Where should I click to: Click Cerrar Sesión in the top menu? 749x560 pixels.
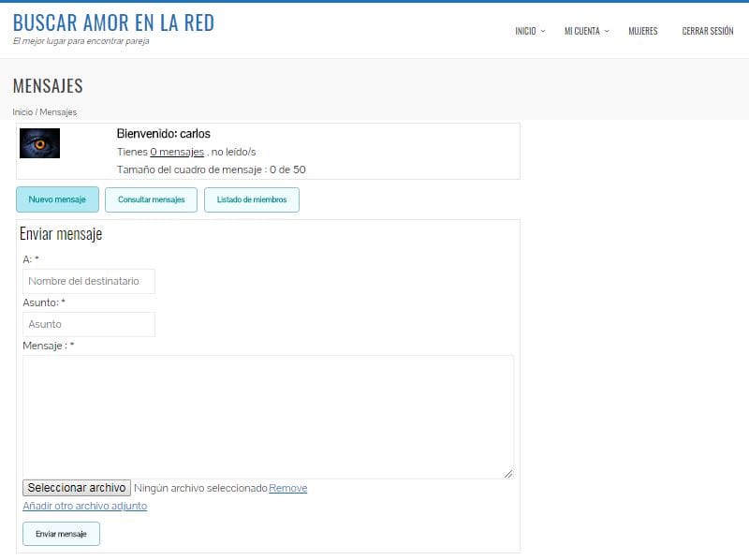coord(707,31)
